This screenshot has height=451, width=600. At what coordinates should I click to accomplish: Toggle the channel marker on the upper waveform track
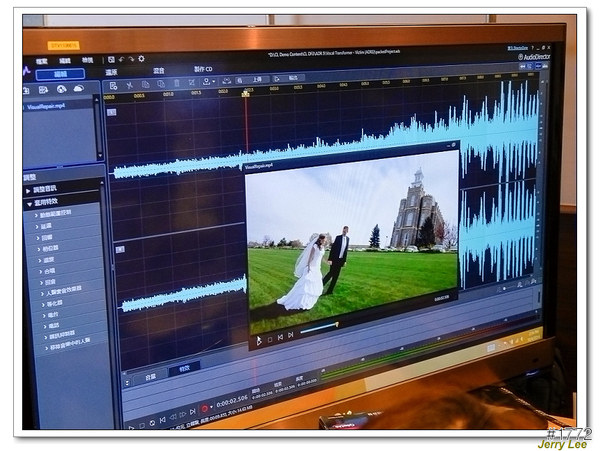coord(112,112)
